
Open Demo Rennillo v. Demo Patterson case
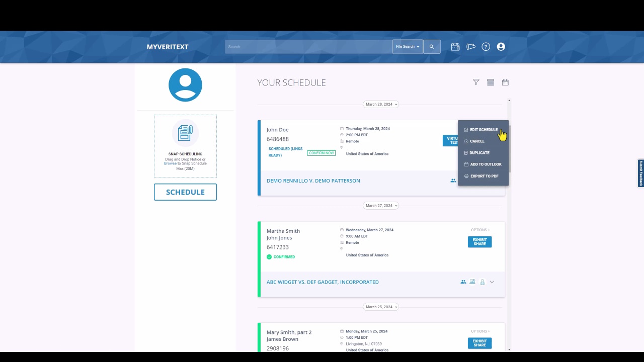[313, 180]
